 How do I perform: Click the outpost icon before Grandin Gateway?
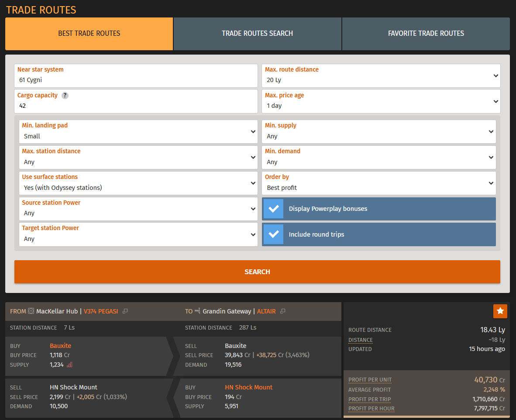[x=197, y=311]
